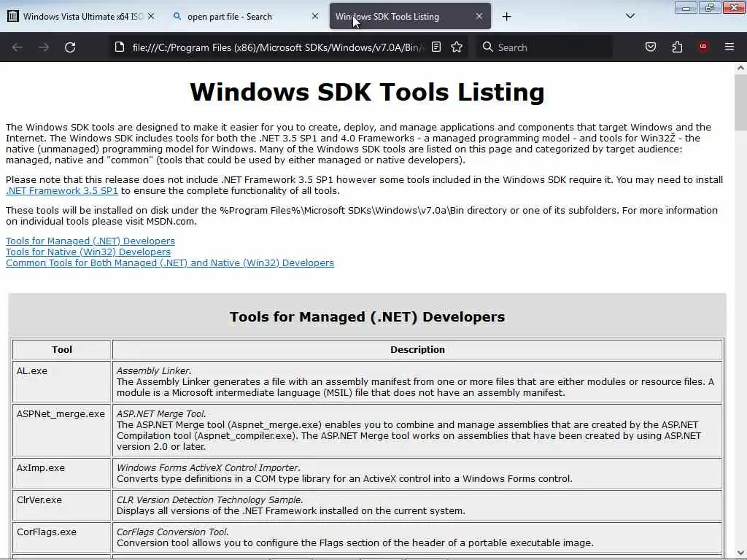Switch to the open part file Search tab
Image resolution: width=747 pixels, height=560 pixels.
coord(245,16)
